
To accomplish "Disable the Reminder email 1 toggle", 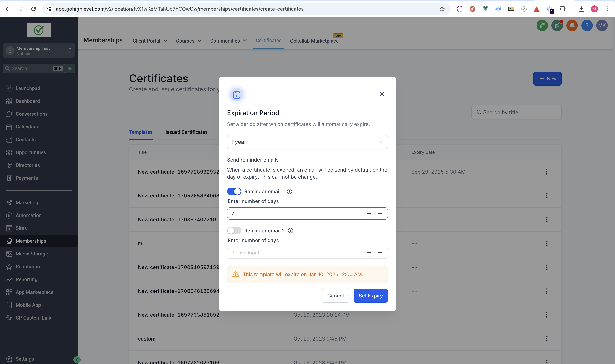I will coord(234,191).
